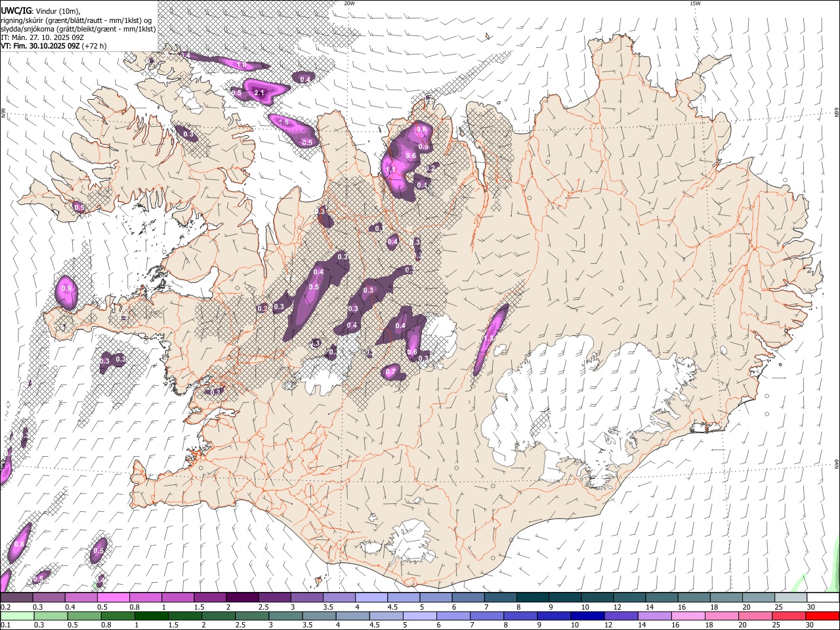Click the bright pink 0.5–0.8 swatch, upper legend row
840x630 pixels.
click(x=114, y=598)
